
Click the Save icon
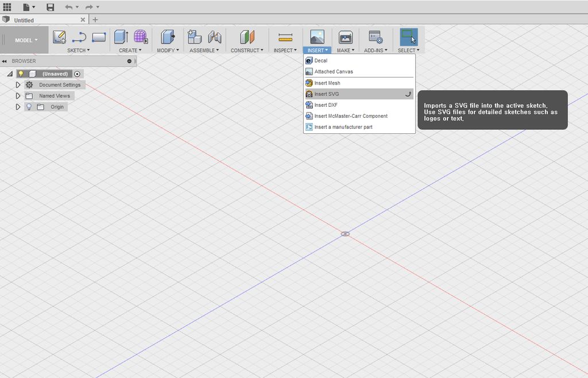tap(51, 7)
